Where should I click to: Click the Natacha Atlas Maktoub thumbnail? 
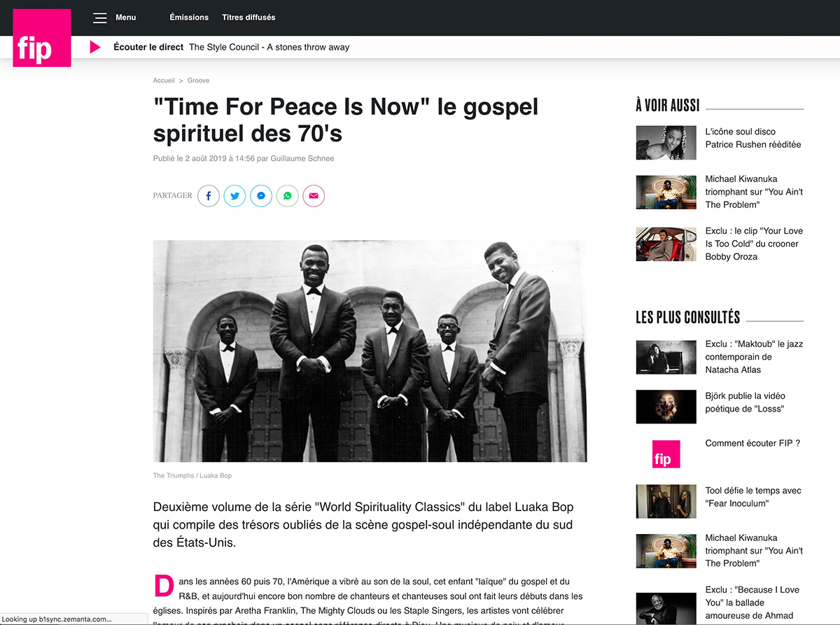coord(666,357)
